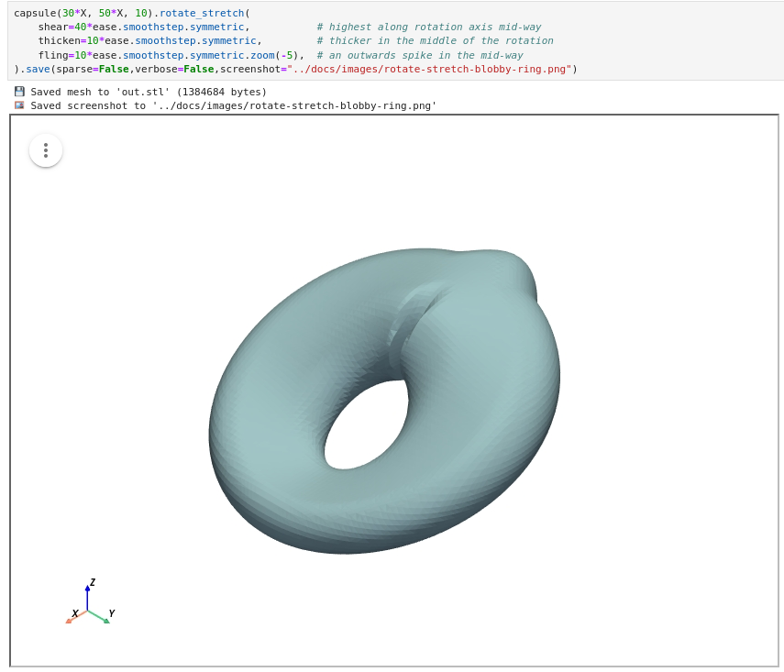The width and height of the screenshot is (784, 672).
Task: Click 'rotate_stretch' in the code cell
Action: [x=202, y=13]
